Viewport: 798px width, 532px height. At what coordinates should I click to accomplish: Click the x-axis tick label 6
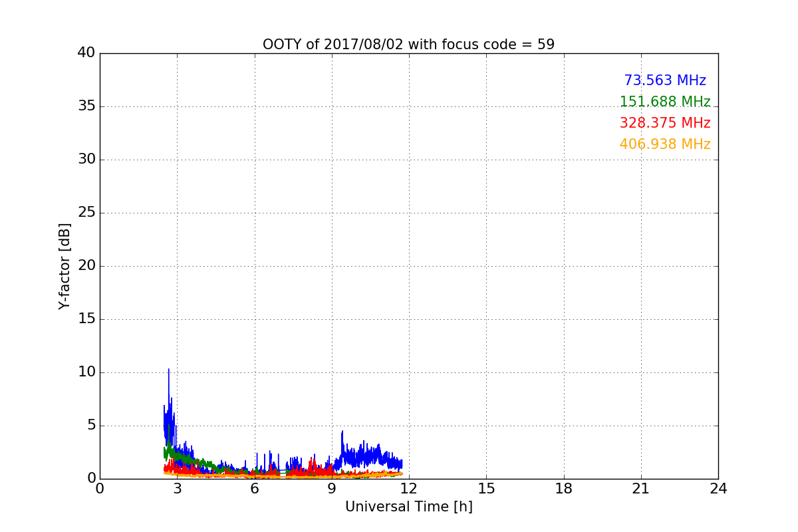[254, 489]
